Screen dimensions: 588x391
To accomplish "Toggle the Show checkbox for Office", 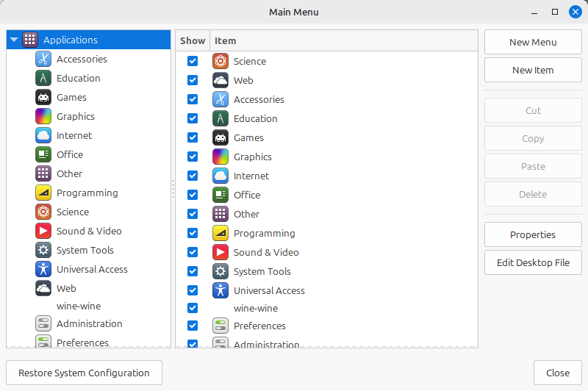I will pyautogui.click(x=193, y=195).
